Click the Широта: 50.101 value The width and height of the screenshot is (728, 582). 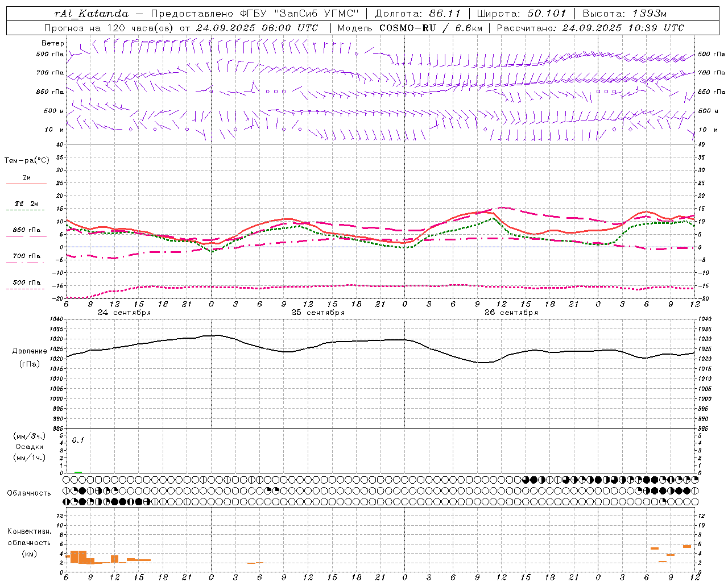[522, 14]
